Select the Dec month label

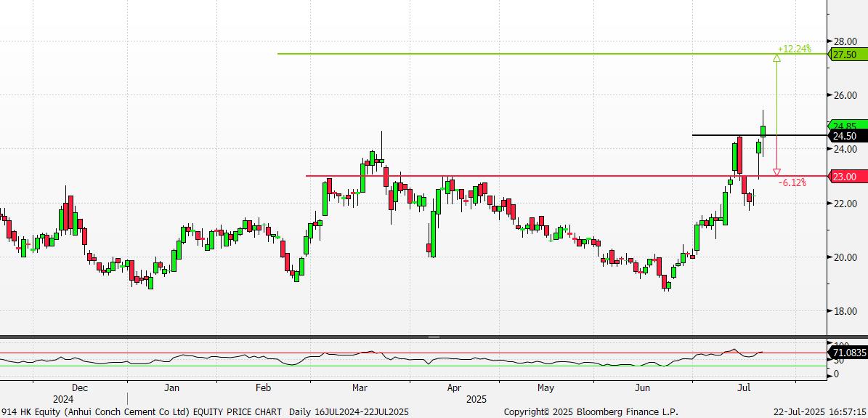pos(79,388)
